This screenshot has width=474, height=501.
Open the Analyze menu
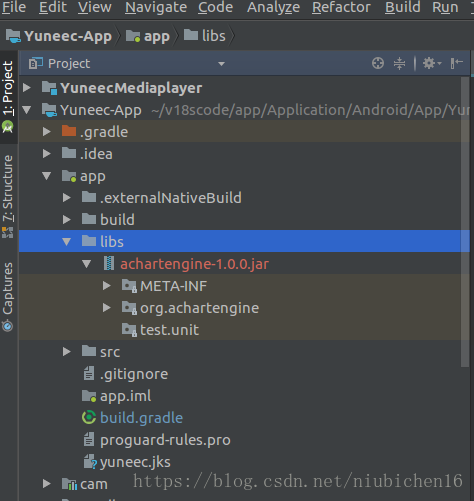(x=273, y=7)
